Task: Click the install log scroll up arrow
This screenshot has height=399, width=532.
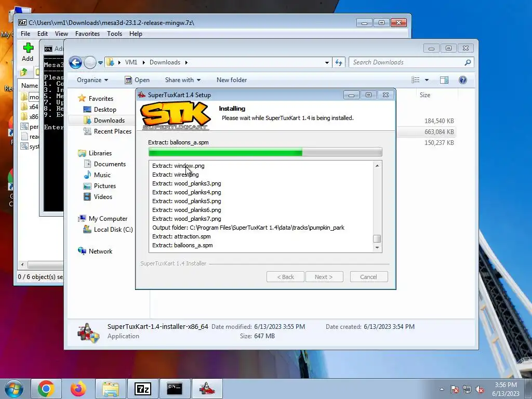Action: (x=377, y=166)
